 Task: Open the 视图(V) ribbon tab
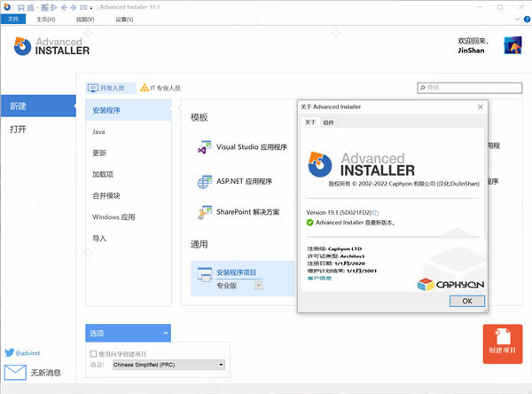coord(85,20)
